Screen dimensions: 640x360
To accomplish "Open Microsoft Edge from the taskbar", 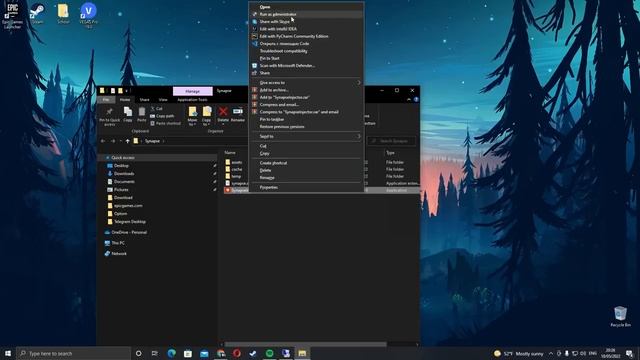I will point(171,353).
